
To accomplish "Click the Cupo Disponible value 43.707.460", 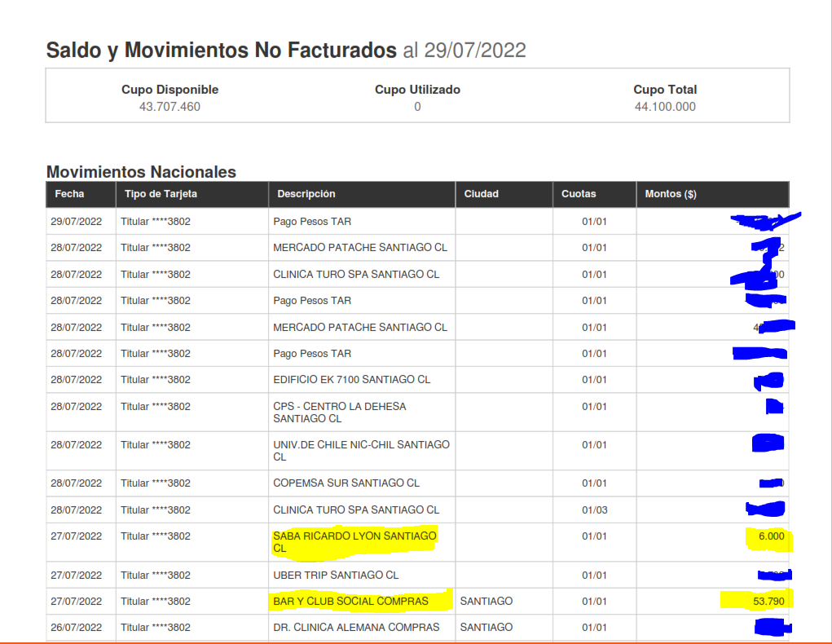I will click(169, 107).
